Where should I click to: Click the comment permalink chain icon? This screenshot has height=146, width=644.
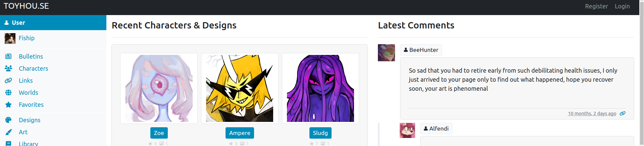coord(623,114)
